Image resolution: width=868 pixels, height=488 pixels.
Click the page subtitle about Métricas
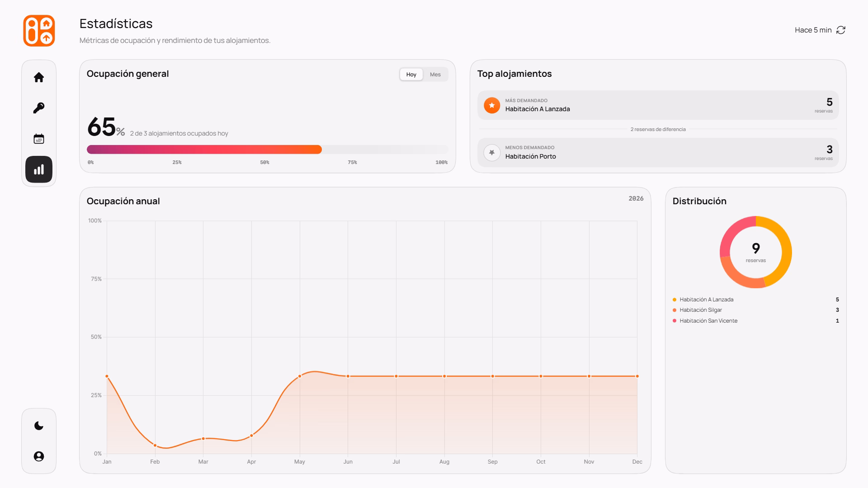pyautogui.click(x=175, y=40)
